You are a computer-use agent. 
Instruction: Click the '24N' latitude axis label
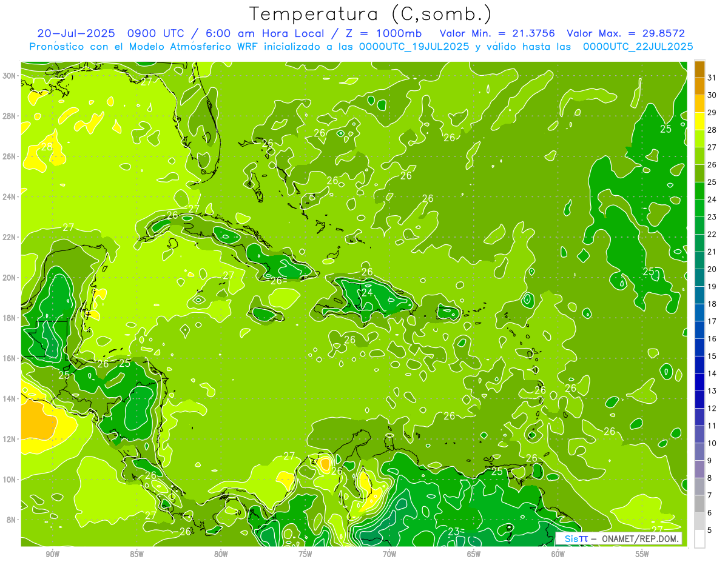pos(10,196)
